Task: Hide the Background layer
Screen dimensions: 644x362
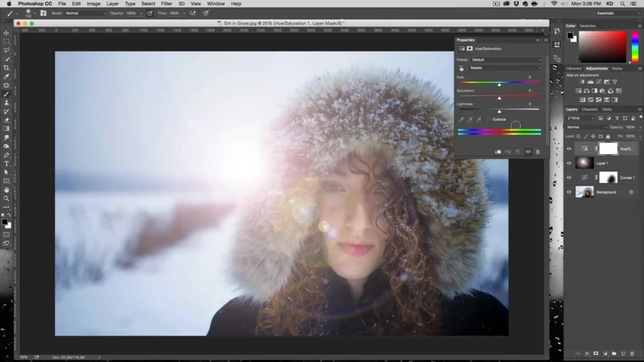Action: point(569,192)
